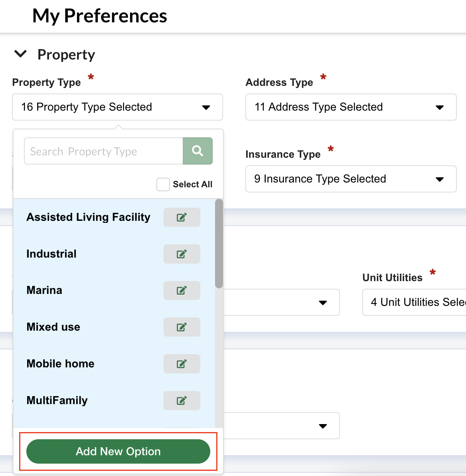
Task: Select Mobile home in the list
Action: [60, 364]
